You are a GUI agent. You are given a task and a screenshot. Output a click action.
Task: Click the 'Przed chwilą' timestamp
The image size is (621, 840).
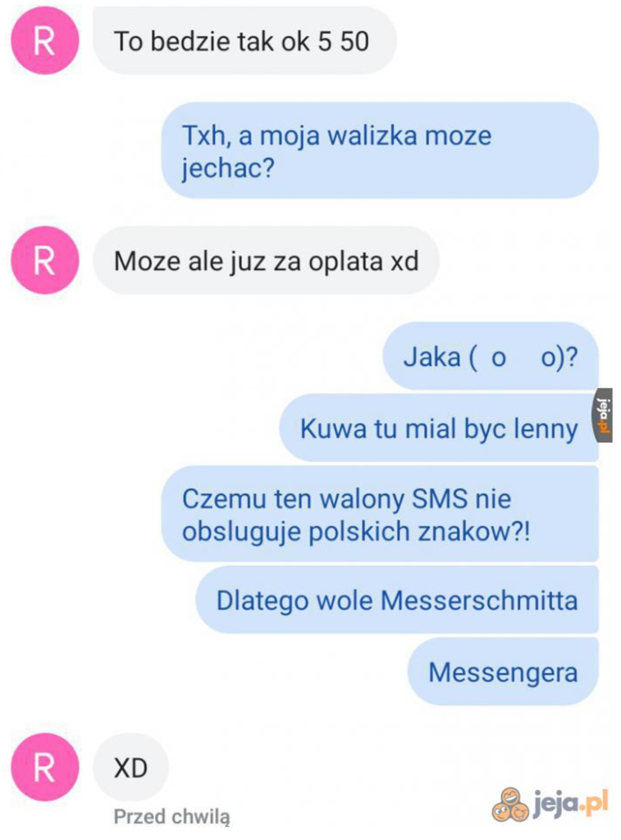point(172,818)
